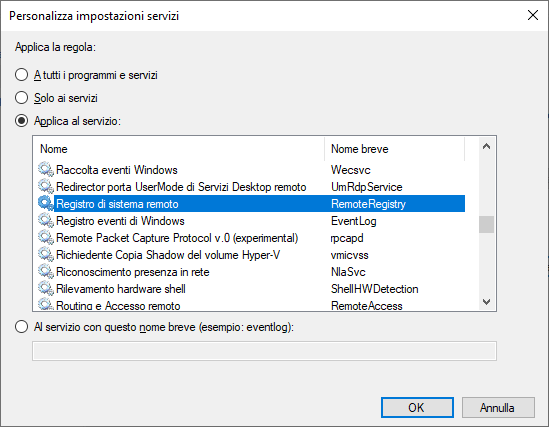This screenshot has width=549, height=427.
Task: Sort services by the Nome breve column header
Action: (395, 149)
